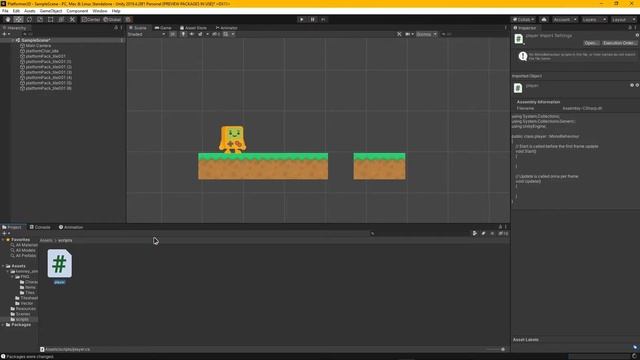Click Assets in the Project breadcrumb
This screenshot has height=360, width=640.
46,240
